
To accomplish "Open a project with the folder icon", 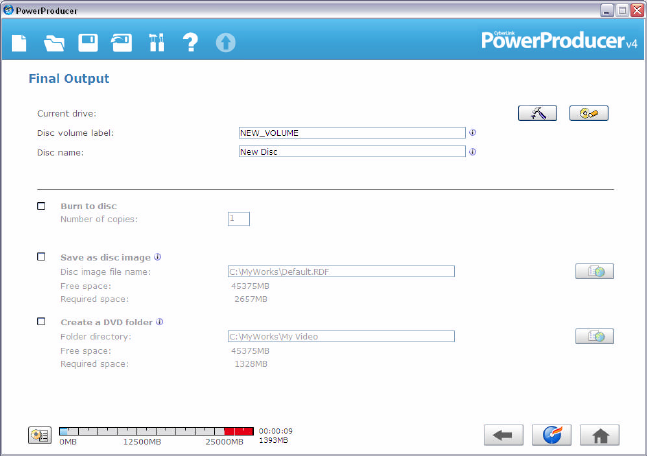I will (x=54, y=43).
